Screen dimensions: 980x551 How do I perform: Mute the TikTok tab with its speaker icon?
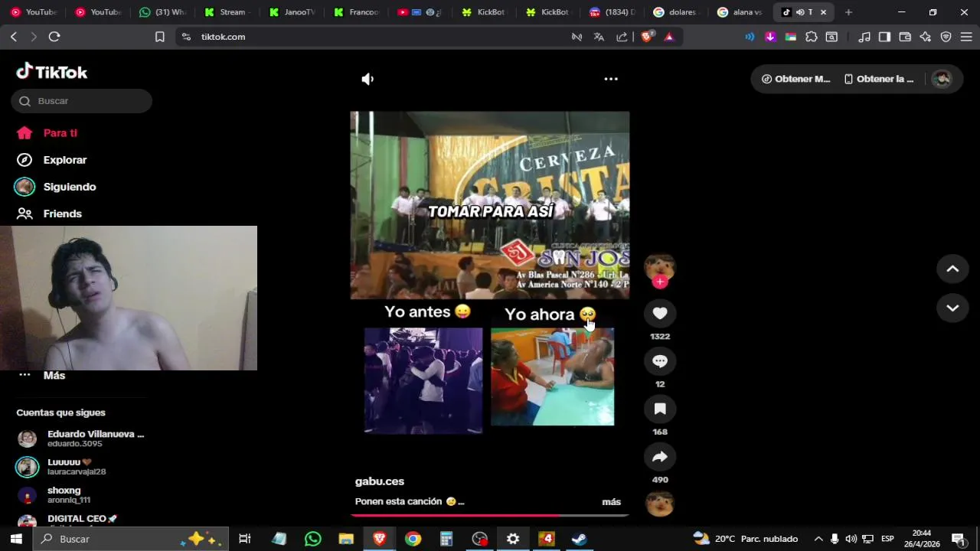[799, 12]
